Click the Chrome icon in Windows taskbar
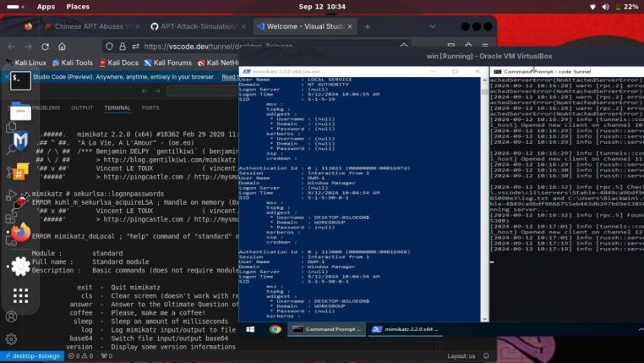This screenshot has width=644, height=363. click(x=275, y=329)
